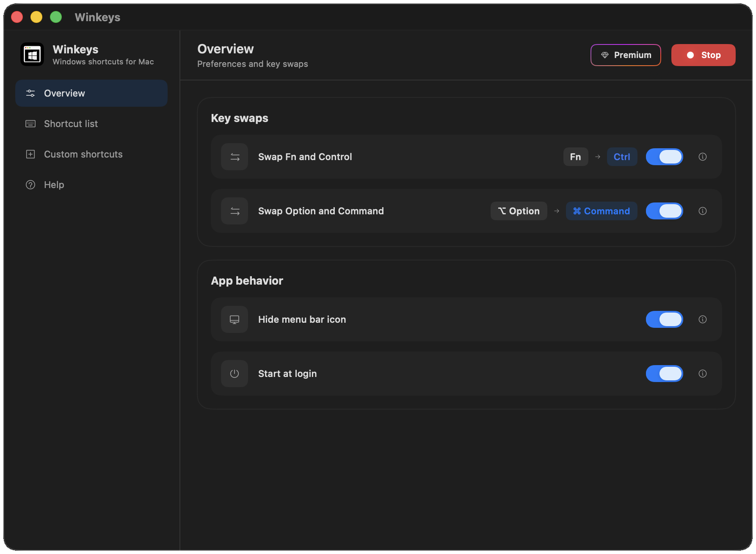The width and height of the screenshot is (756, 554).
Task: Click the diamond icon on Premium button
Action: point(605,55)
